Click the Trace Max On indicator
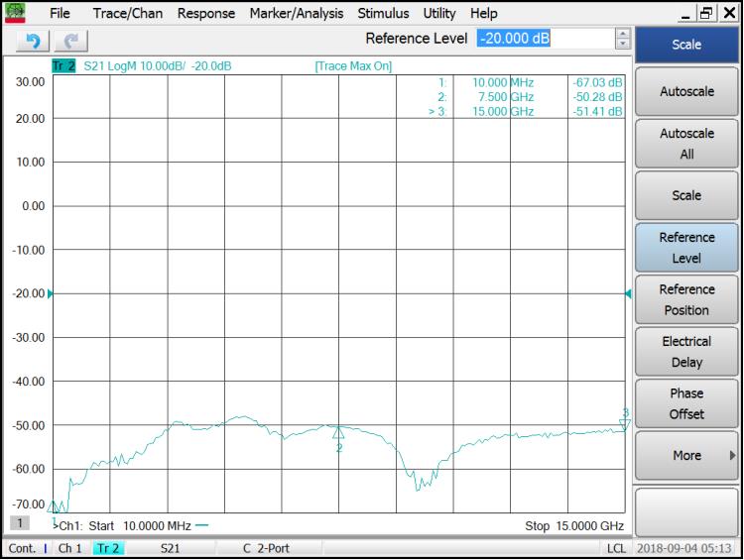Viewport: 744px width, 560px height. click(353, 65)
